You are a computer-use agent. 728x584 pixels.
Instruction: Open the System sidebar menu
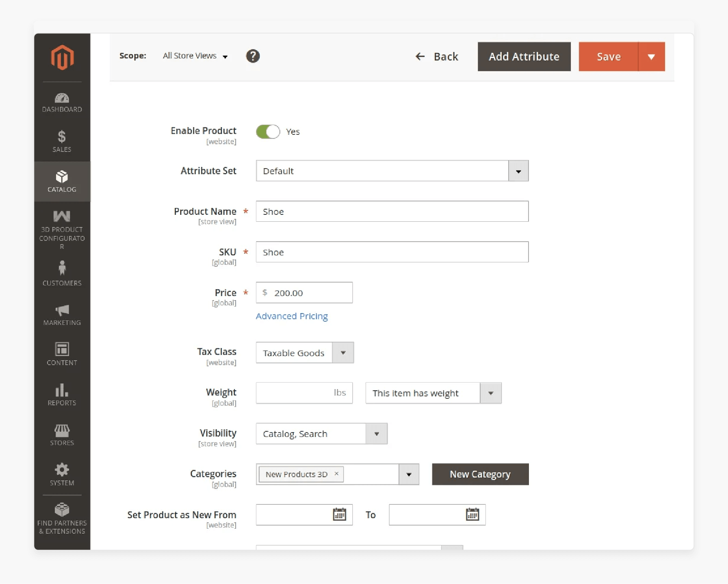tap(62, 474)
